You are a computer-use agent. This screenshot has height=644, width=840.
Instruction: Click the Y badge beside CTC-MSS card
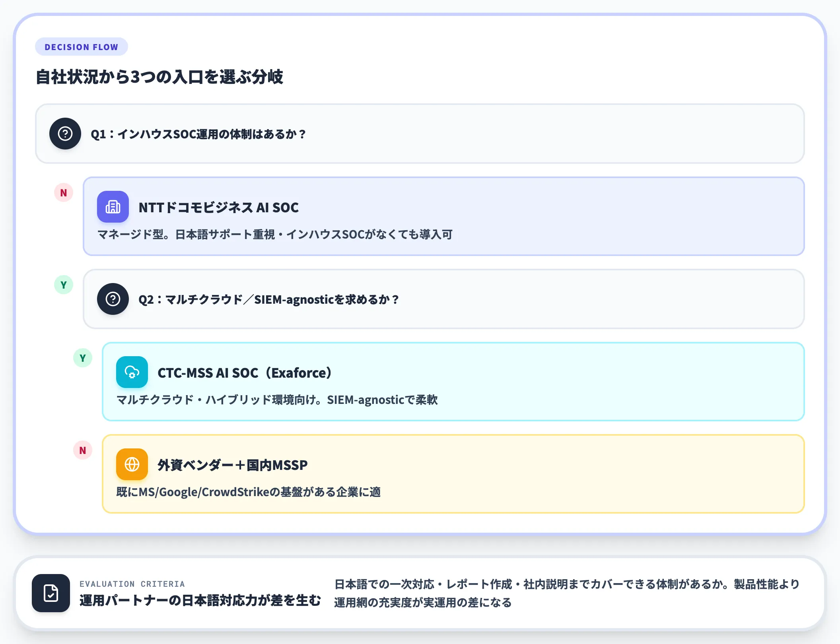83,358
